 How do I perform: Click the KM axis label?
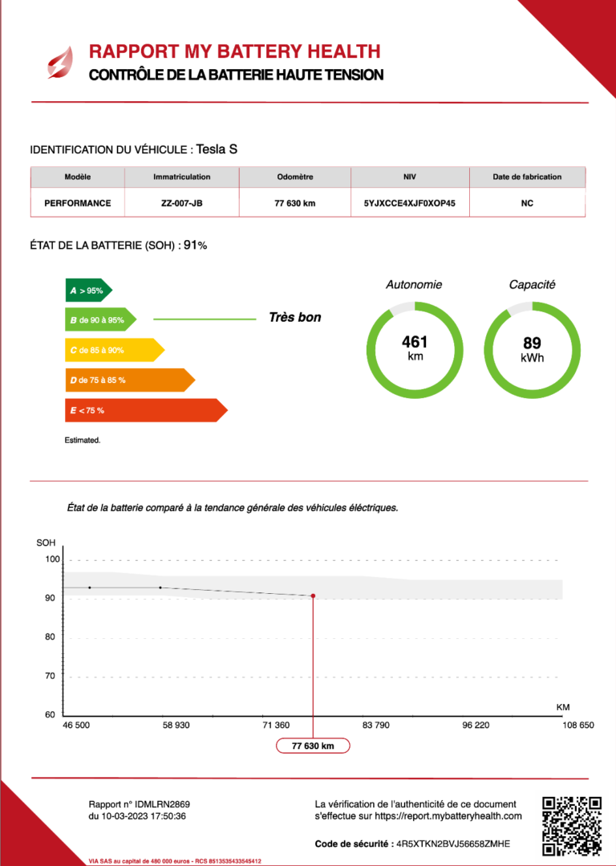tap(563, 707)
